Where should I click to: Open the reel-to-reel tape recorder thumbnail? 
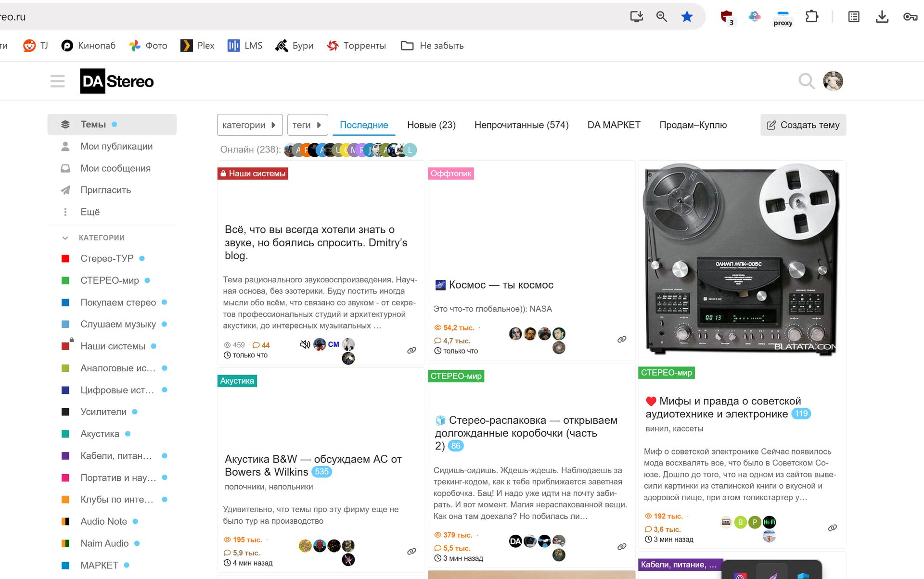pyautogui.click(x=741, y=260)
